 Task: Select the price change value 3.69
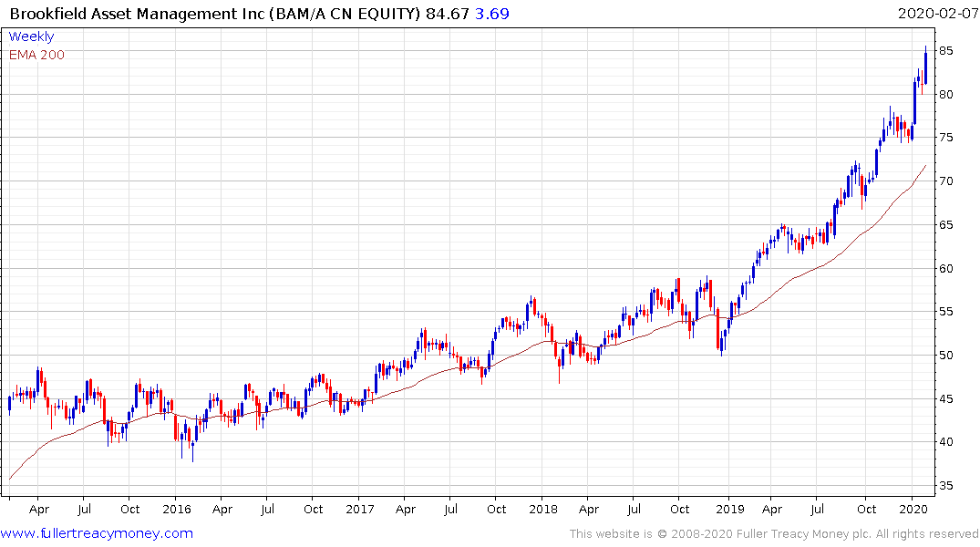click(x=492, y=14)
